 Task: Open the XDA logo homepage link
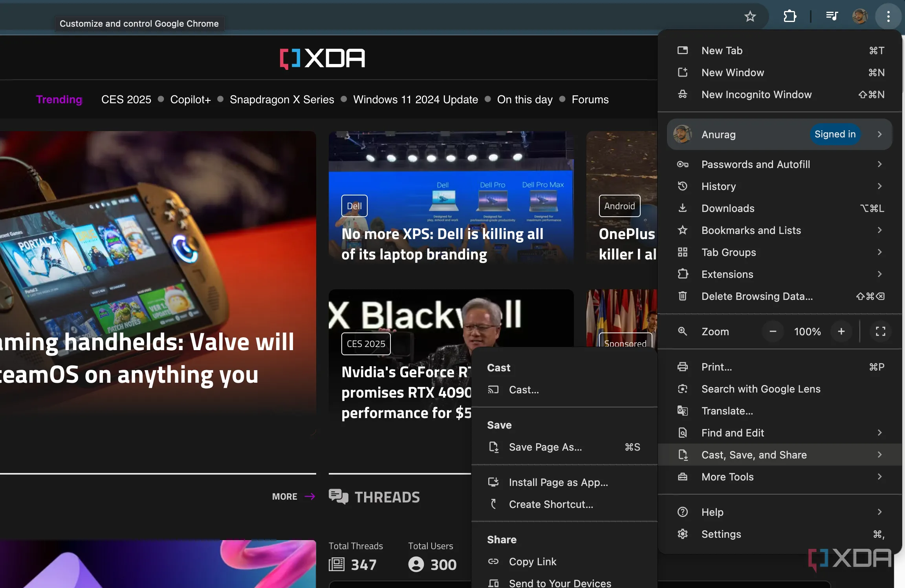click(x=322, y=58)
